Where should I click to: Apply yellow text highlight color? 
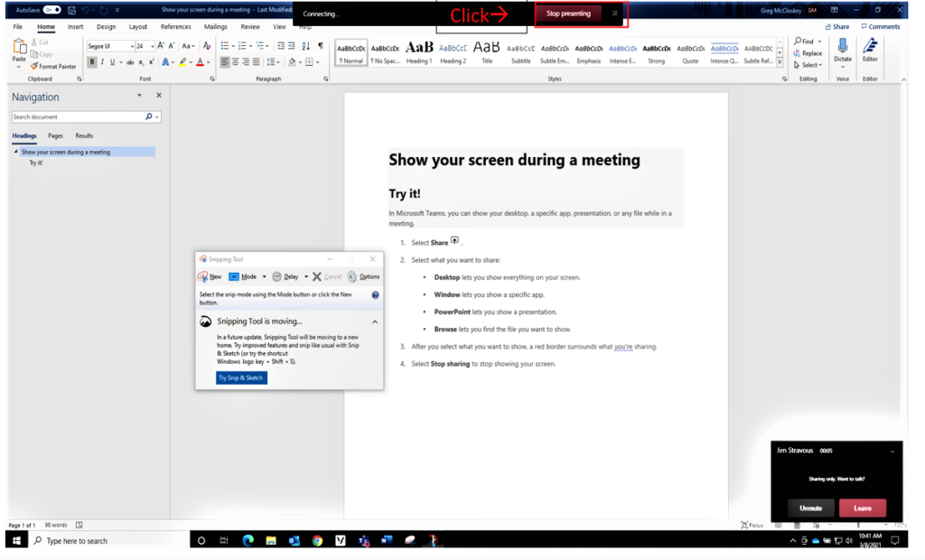(x=182, y=62)
